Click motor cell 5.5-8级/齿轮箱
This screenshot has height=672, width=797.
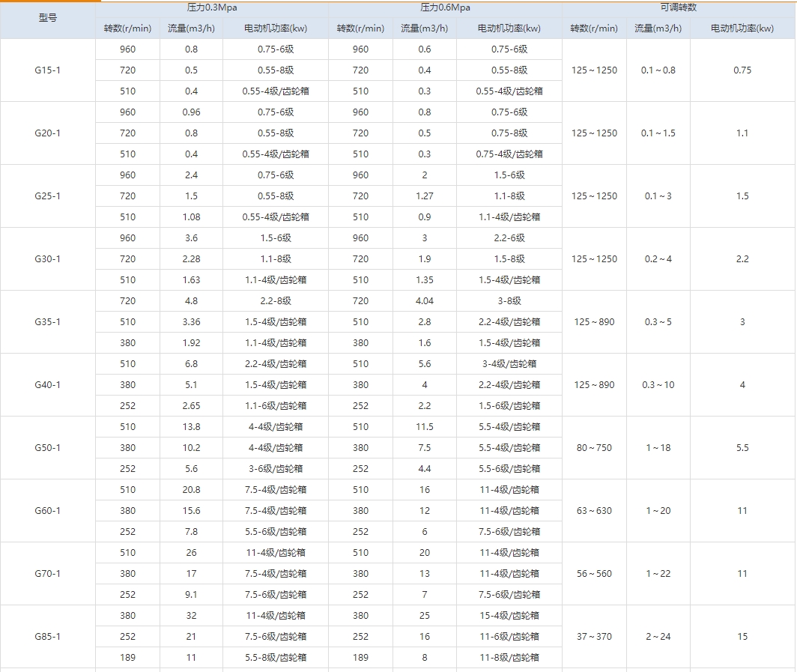click(276, 657)
